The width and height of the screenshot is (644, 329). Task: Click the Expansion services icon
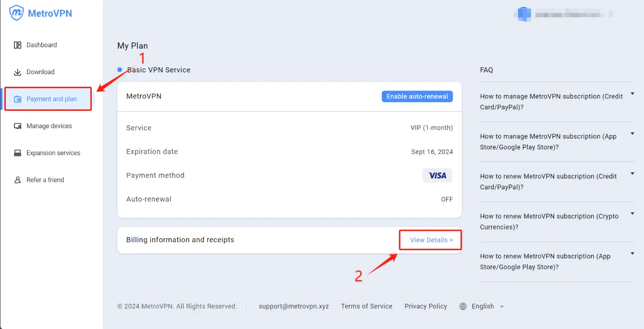(x=18, y=153)
